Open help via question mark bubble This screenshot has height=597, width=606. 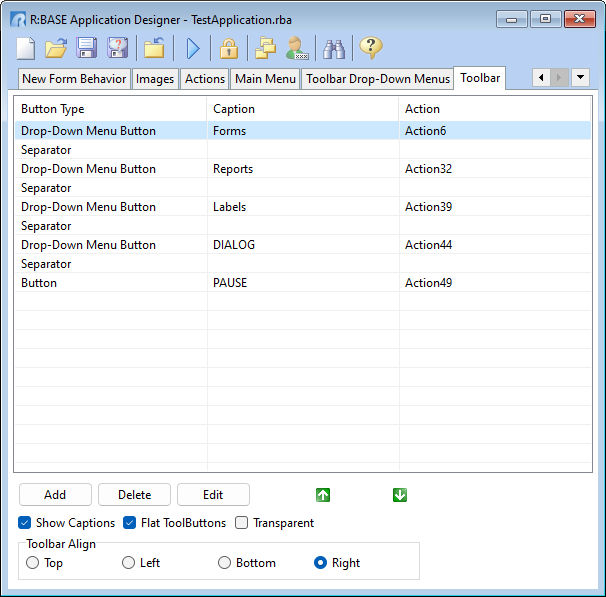click(371, 48)
